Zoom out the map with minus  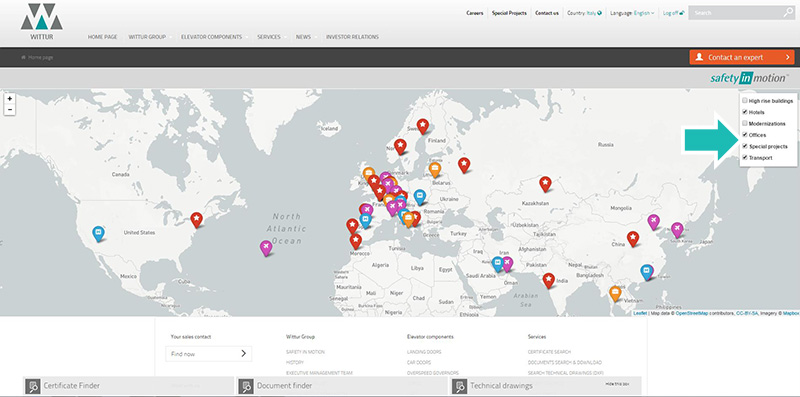tap(10, 110)
